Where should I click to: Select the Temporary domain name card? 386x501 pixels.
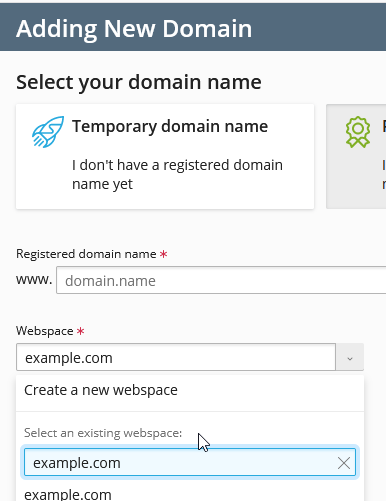(x=165, y=157)
